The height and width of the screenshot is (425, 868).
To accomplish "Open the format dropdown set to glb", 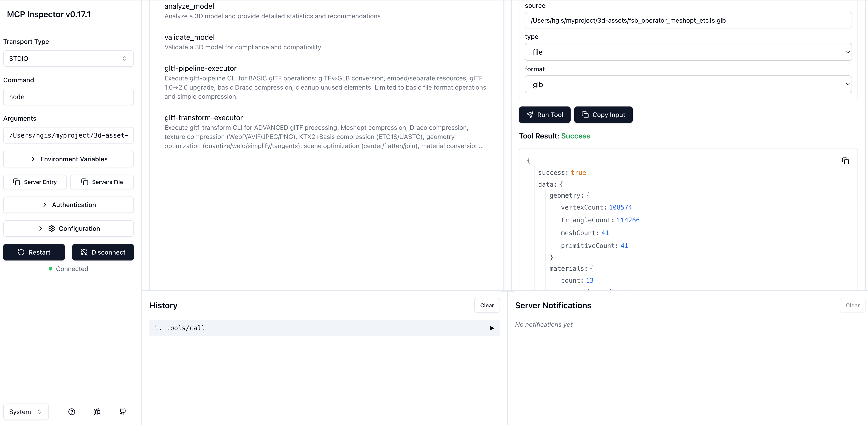I will (x=688, y=85).
